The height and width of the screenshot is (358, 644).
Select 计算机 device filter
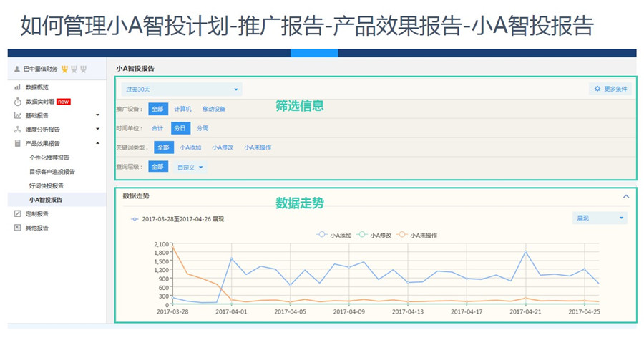(182, 109)
